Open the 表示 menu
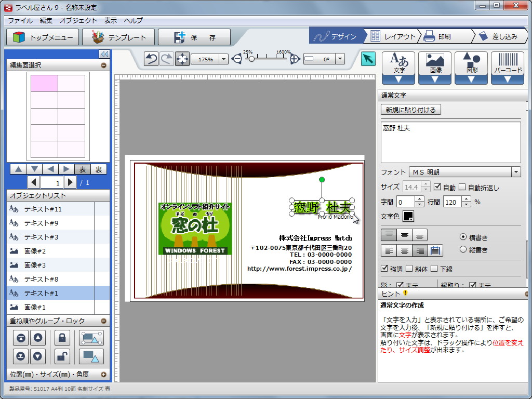The image size is (532, 399). click(x=111, y=20)
